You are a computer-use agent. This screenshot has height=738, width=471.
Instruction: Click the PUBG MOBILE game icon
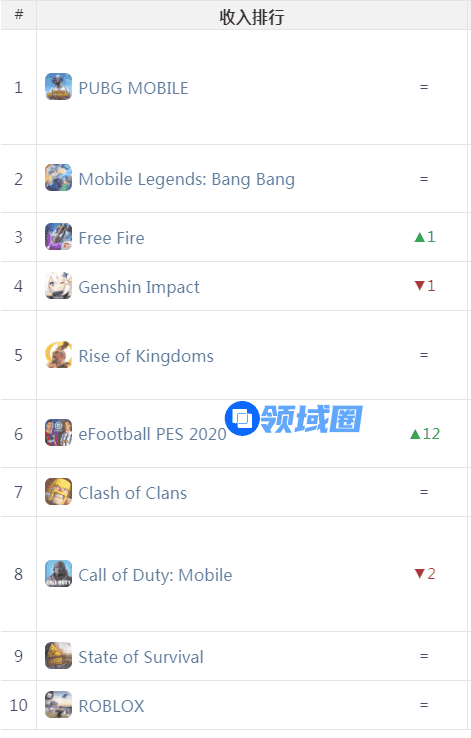tap(58, 87)
